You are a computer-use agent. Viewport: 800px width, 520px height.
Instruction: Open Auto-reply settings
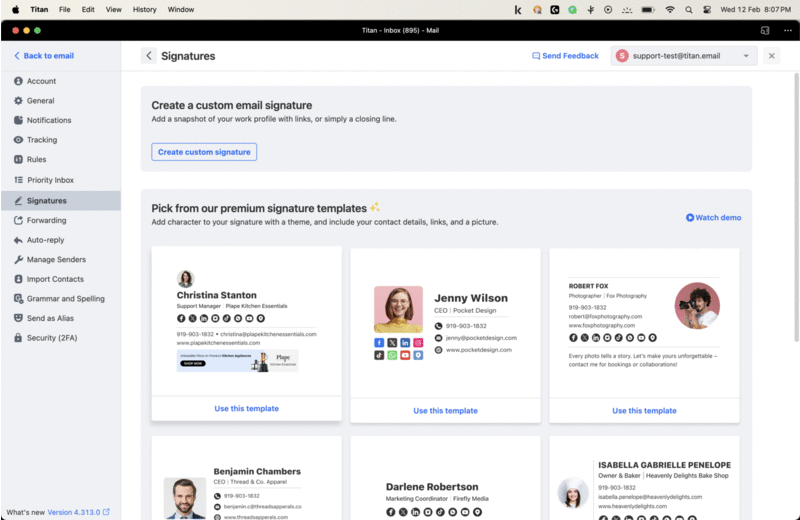(46, 240)
